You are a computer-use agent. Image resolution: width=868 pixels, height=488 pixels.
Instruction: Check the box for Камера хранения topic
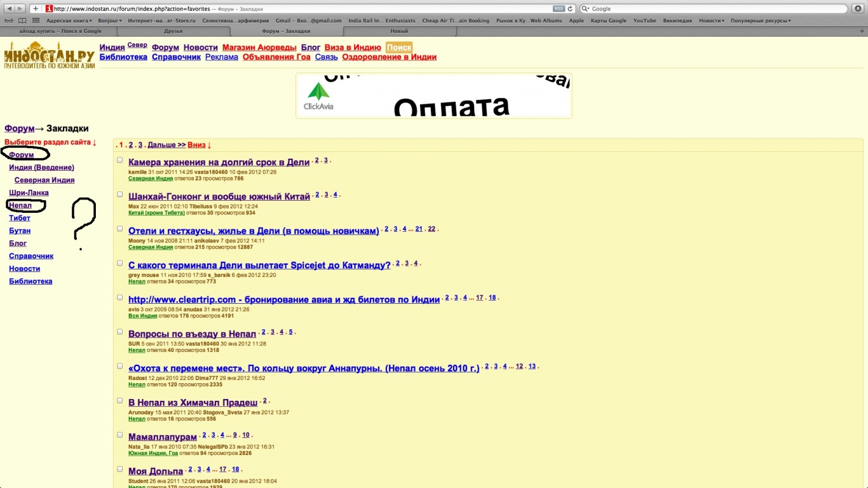(120, 160)
